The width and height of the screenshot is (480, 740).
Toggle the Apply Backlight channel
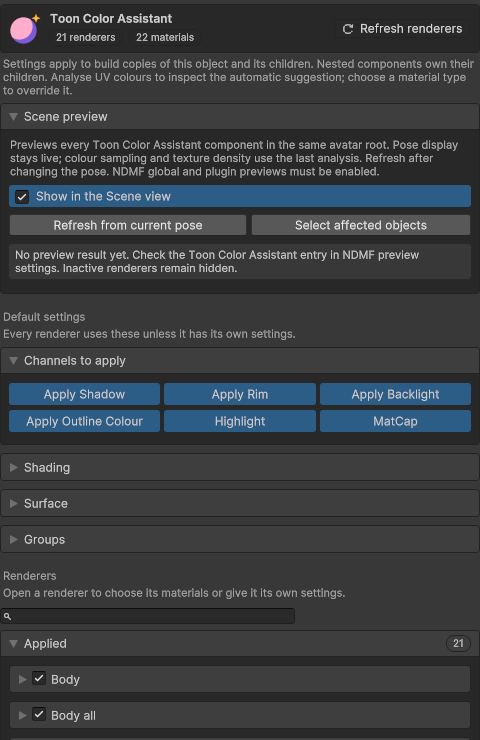[x=396, y=394]
